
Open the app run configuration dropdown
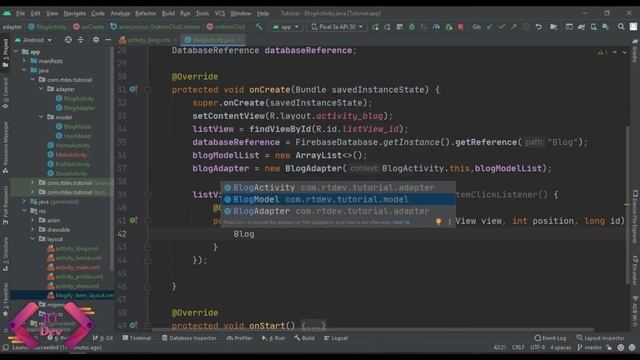tap(286, 27)
